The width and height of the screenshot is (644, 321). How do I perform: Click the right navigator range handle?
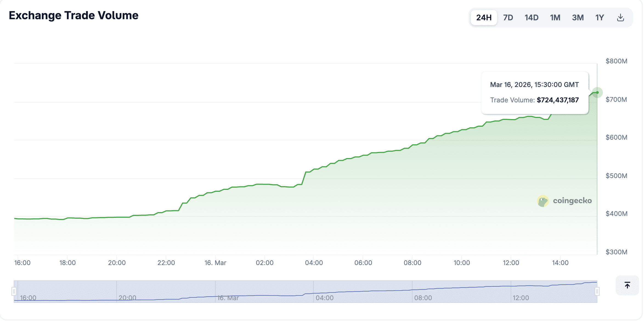tap(597, 291)
